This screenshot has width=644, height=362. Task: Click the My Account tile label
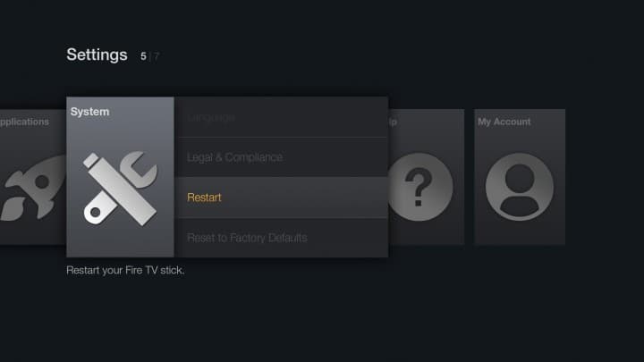[504, 122]
